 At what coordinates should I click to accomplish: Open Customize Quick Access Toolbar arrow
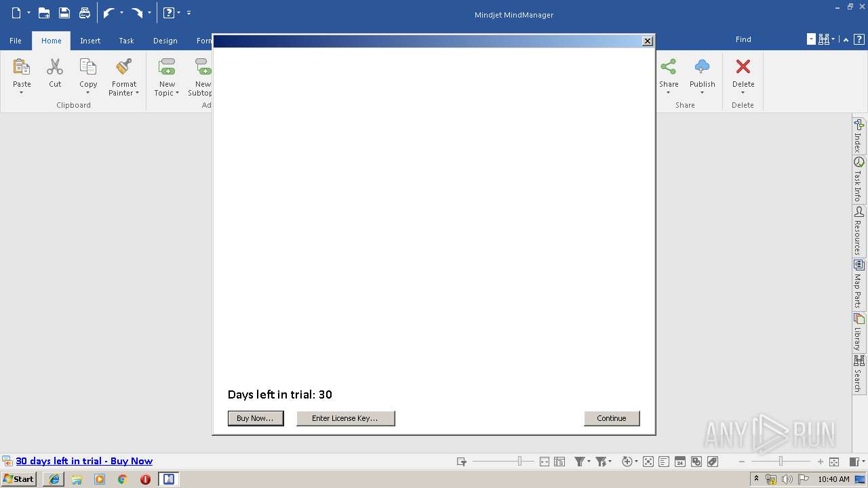(189, 13)
